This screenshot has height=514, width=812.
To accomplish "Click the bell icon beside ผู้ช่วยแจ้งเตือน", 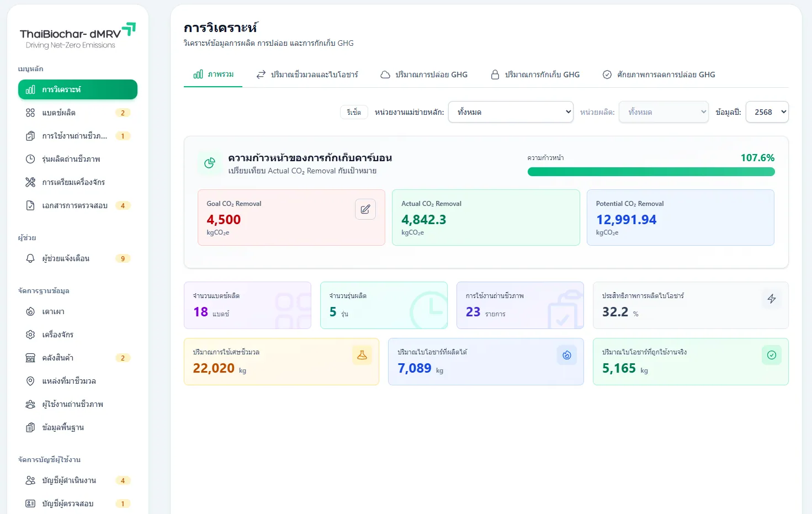I will tap(30, 258).
